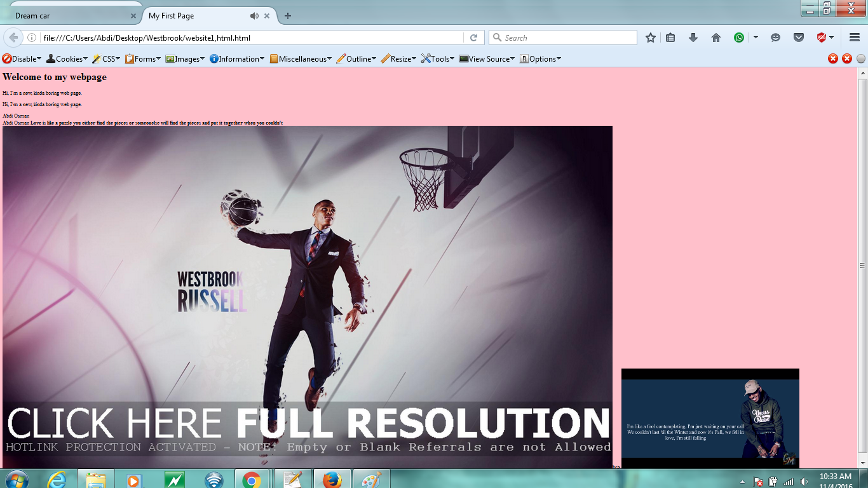Click the 'Abdi Osman Love is like a puzzle' line
This screenshot has width=868, height=488.
(x=143, y=123)
